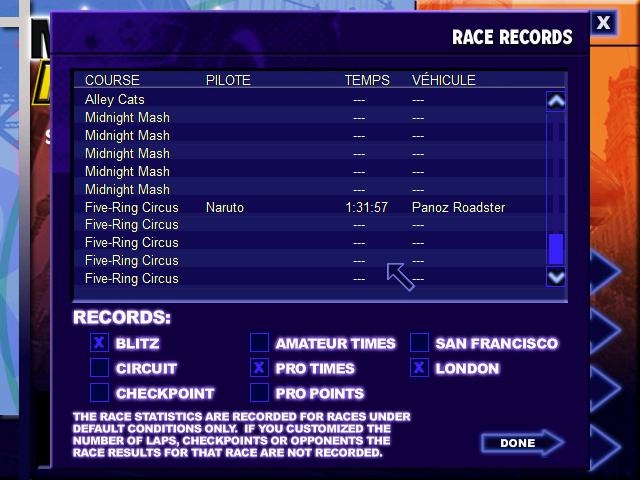Uncheck the Blitz records checkbox
Image resolution: width=640 pixels, height=480 pixels.
coord(99,343)
